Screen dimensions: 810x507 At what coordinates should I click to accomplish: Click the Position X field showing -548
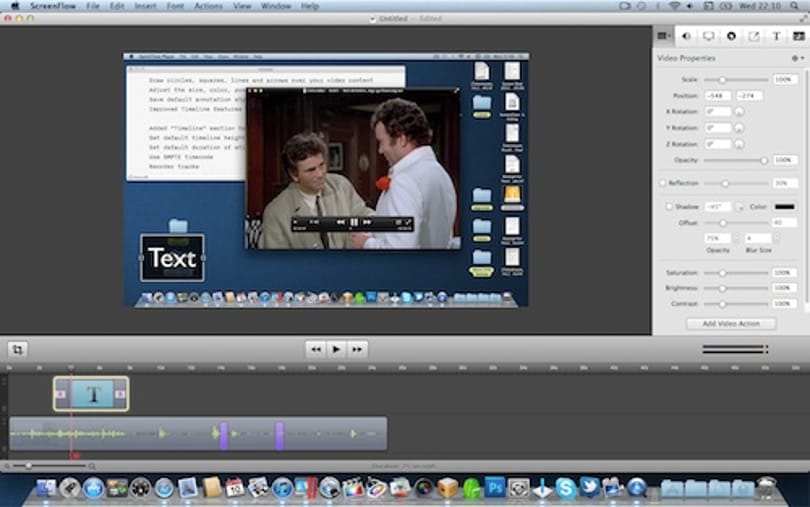coord(718,96)
